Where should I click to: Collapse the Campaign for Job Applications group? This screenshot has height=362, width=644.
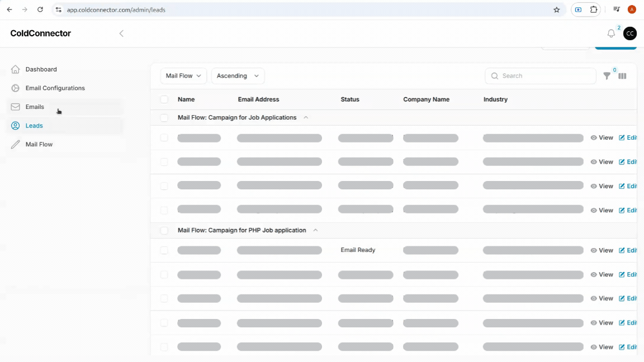[x=306, y=118]
